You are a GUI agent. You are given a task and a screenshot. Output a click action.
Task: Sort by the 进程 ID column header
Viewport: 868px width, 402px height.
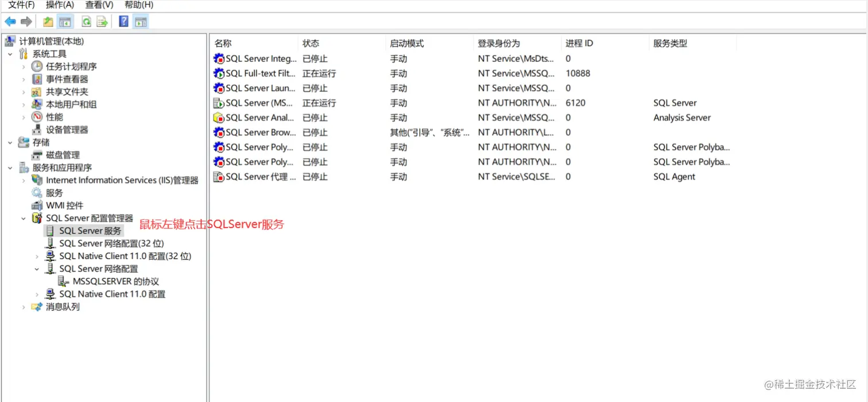(x=605, y=43)
